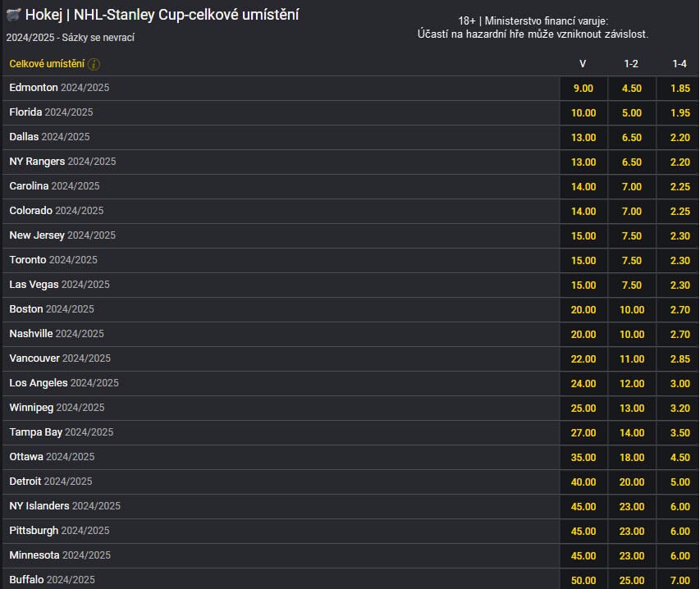Select Edmonton winner odds 9.00
This screenshot has width=700, height=589.
[x=583, y=88]
